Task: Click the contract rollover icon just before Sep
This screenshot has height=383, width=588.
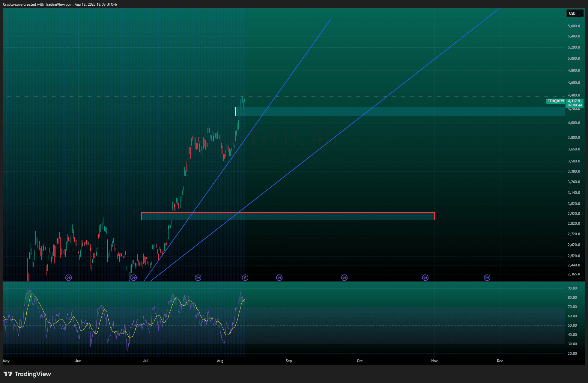Action: (x=279, y=278)
